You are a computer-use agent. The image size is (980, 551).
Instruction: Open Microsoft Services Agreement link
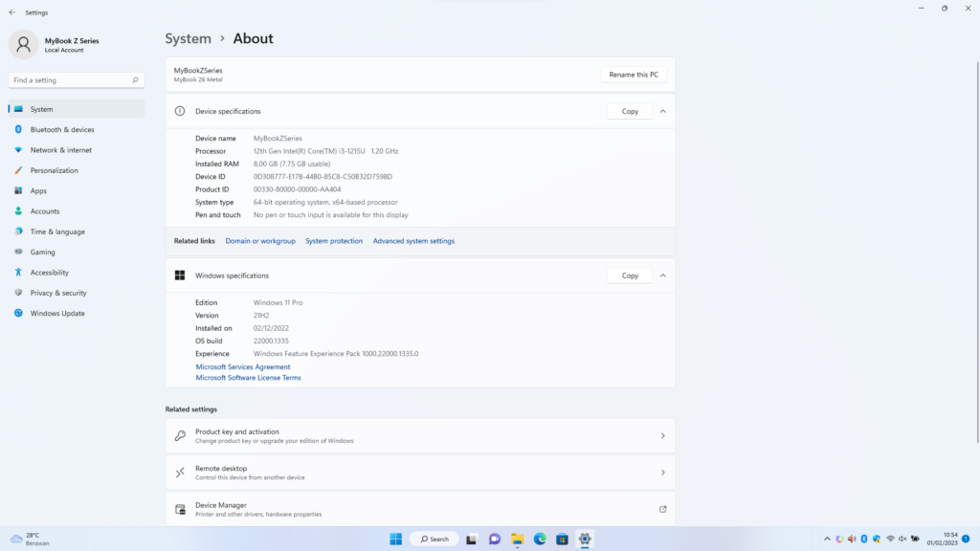tap(242, 366)
